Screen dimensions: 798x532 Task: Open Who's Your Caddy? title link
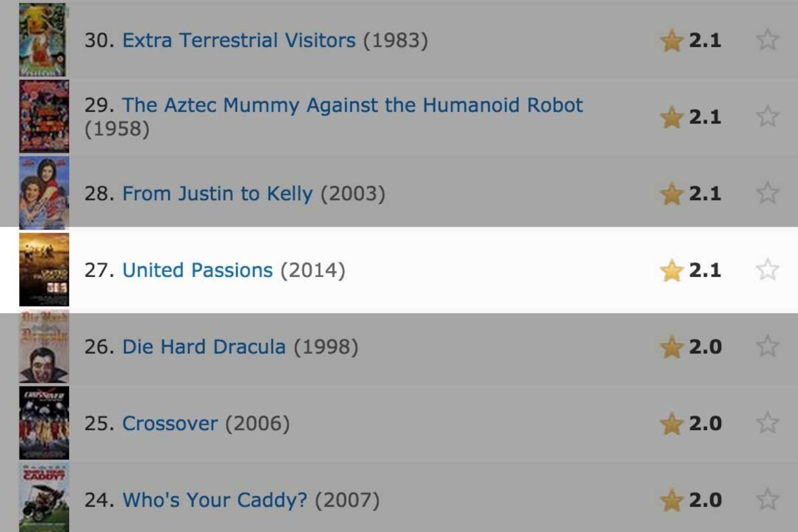[215, 500]
